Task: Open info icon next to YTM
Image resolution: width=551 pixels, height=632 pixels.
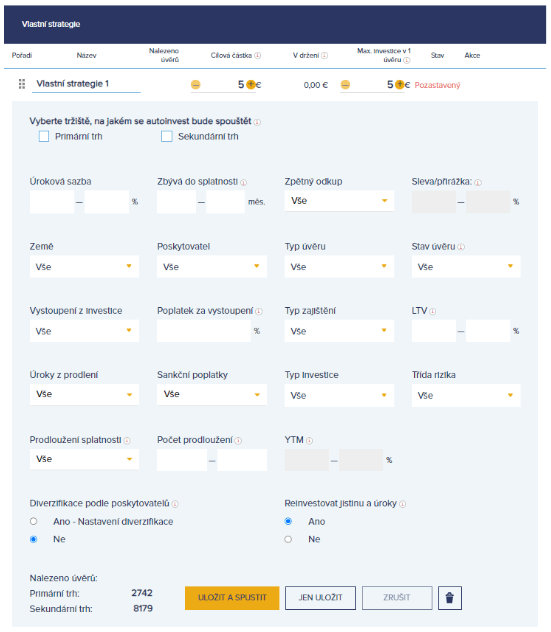Action: (309, 441)
